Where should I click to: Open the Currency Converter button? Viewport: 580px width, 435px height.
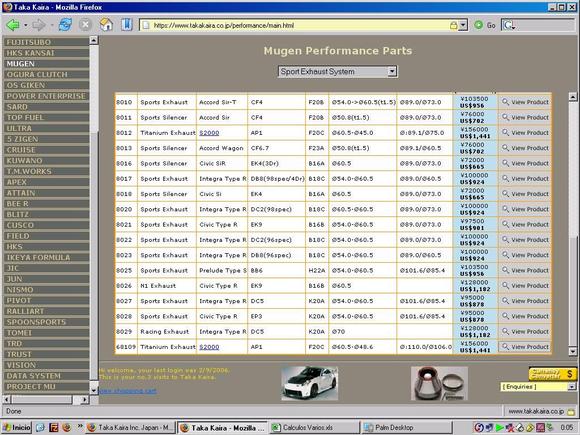pos(553,374)
